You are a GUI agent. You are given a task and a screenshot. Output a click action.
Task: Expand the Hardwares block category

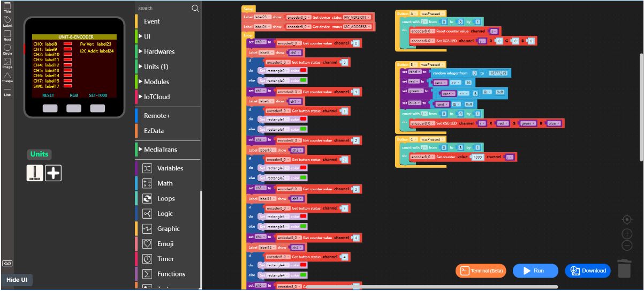coord(158,51)
